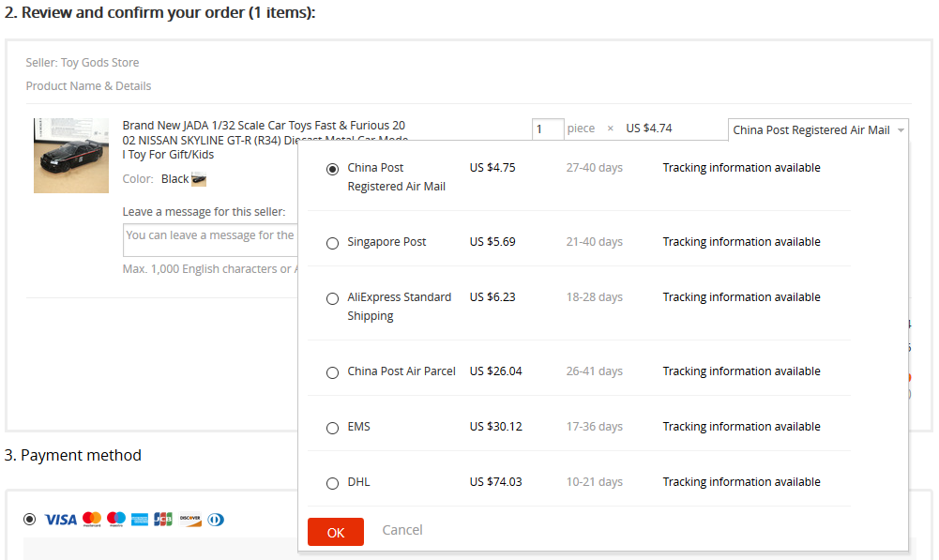Pick China Post Air Parcel radio option
The height and width of the screenshot is (560, 939).
[332, 372]
